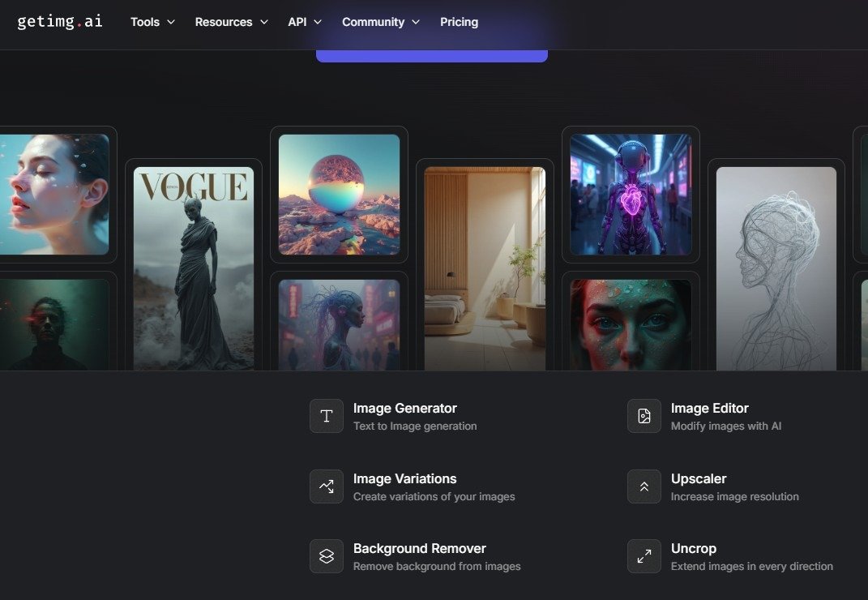Open the getimg.ai logo home link
This screenshot has width=868, height=600.
pyautogui.click(x=60, y=22)
